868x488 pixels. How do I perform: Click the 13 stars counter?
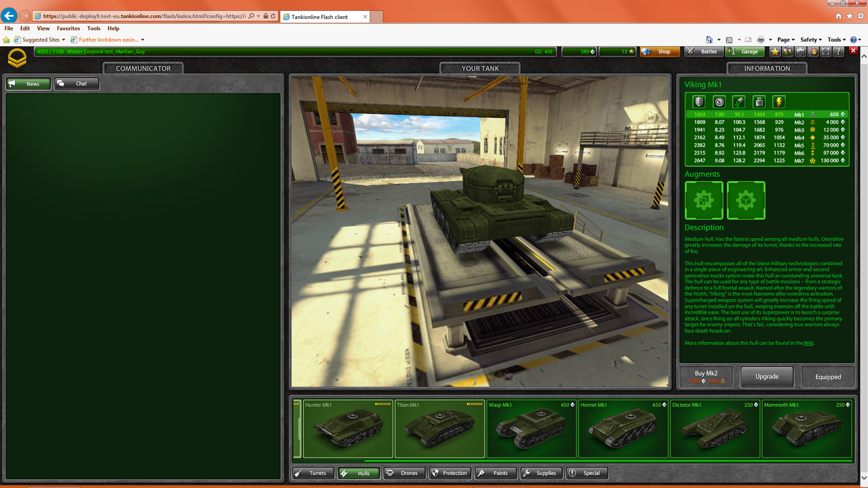[x=617, y=52]
